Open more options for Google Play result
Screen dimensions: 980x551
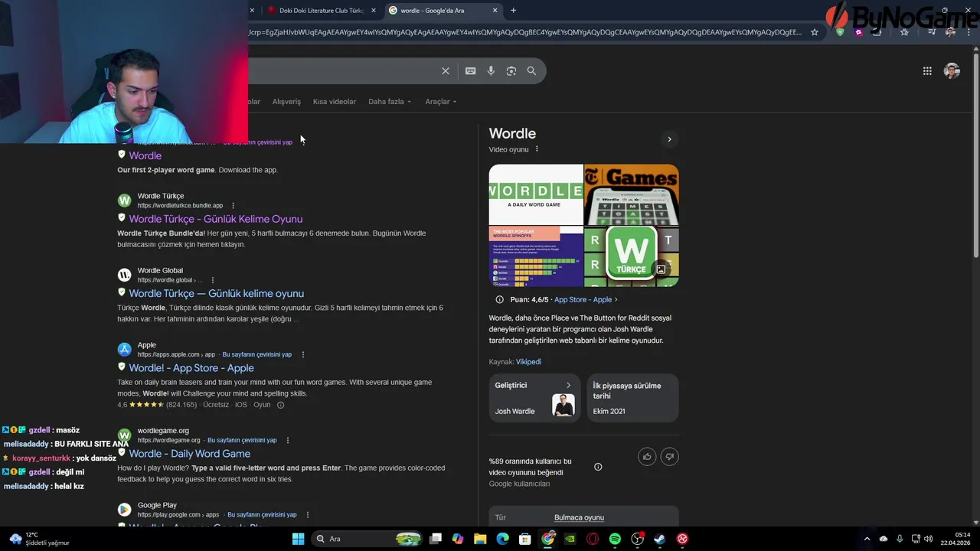point(308,514)
